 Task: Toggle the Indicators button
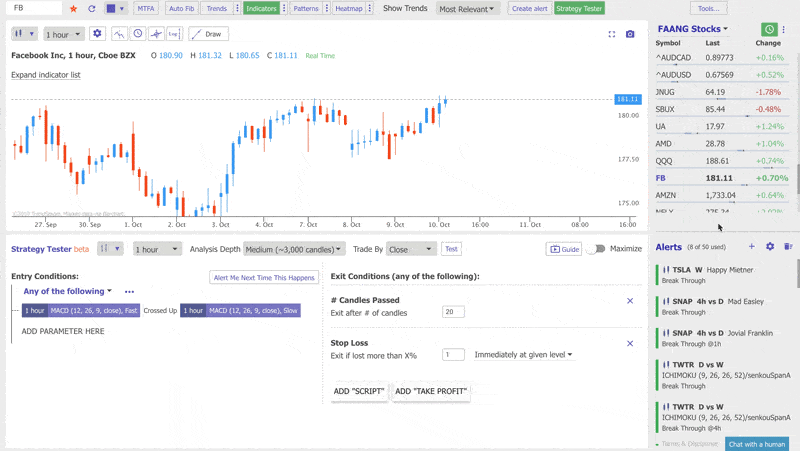[261, 9]
